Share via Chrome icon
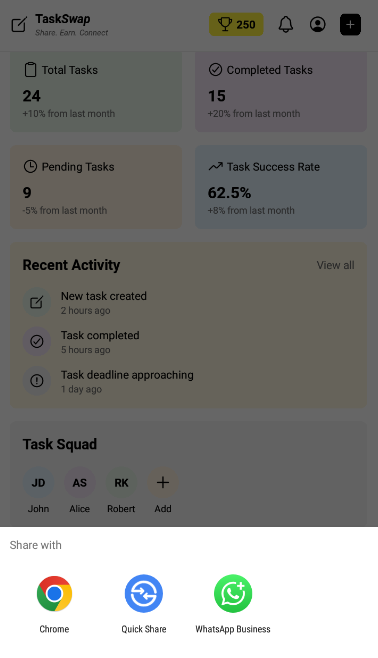Screen dimensions: 378x658 [x=54, y=593]
